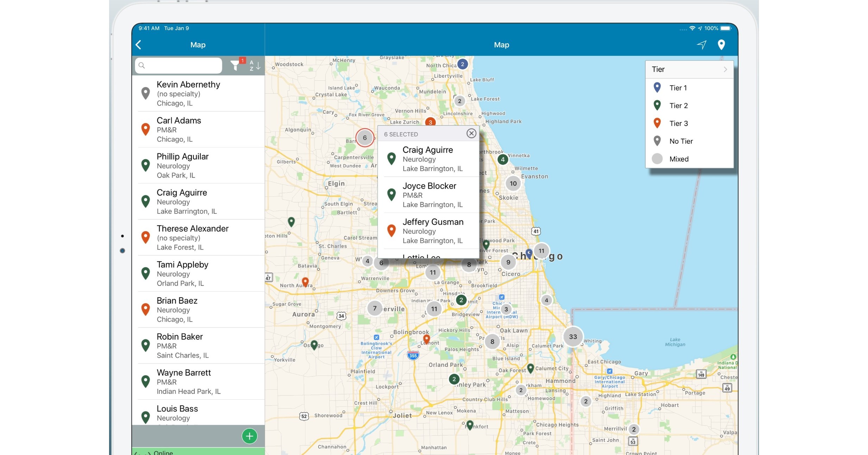Close the 6 SELECTED popup

point(471,133)
